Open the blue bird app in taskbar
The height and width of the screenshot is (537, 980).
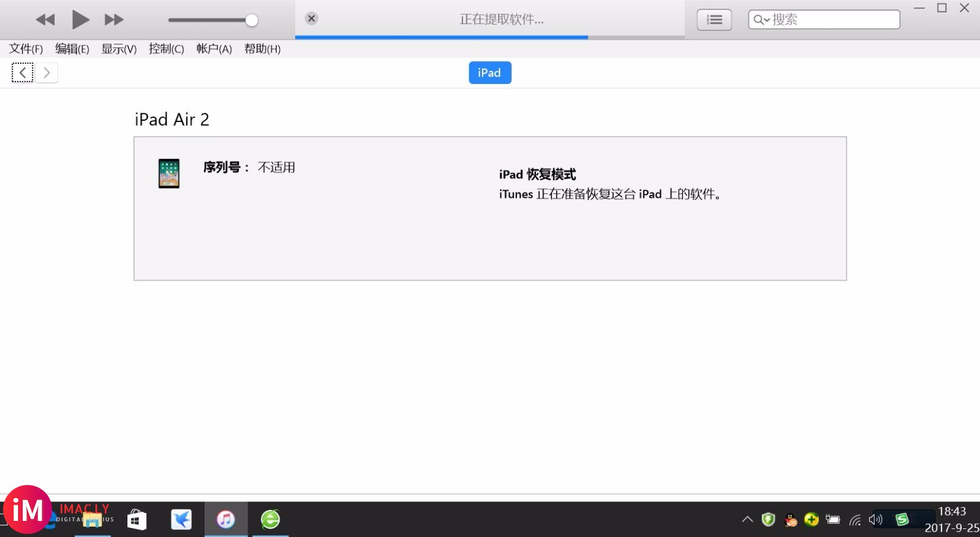[x=181, y=520]
